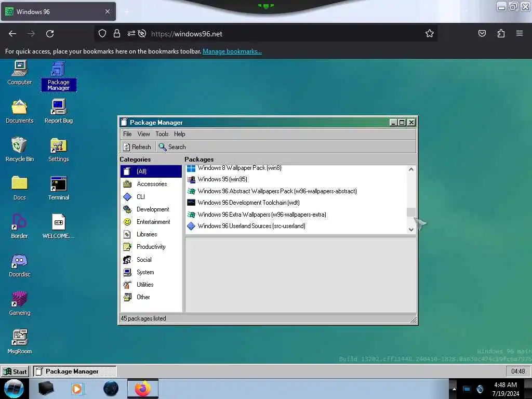Select the Other category
The image size is (532, 399).
coord(151,297)
